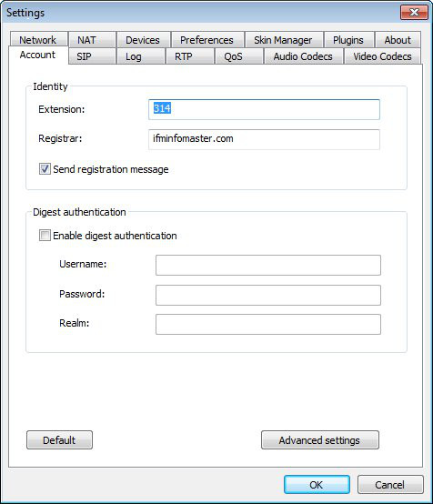Go to the Skin Manager tab
Viewport: 433px width, 504px height.
(284, 40)
